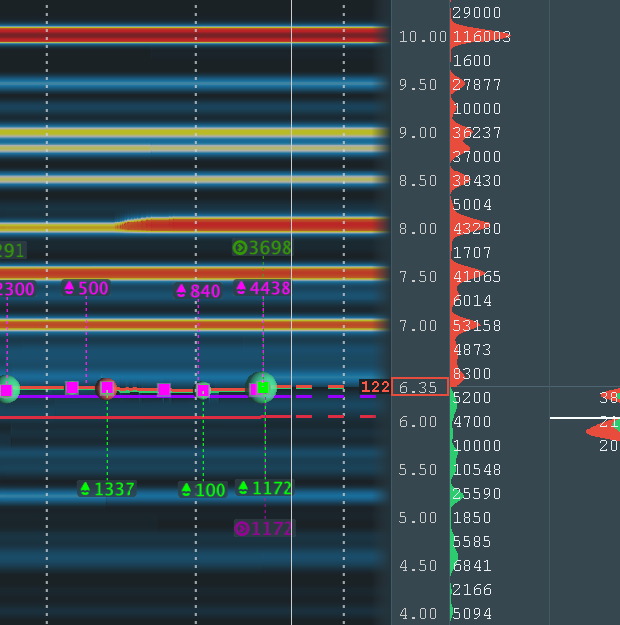The image size is (620, 625).
Task: Click the 5200 best bid size
Action: click(x=472, y=397)
